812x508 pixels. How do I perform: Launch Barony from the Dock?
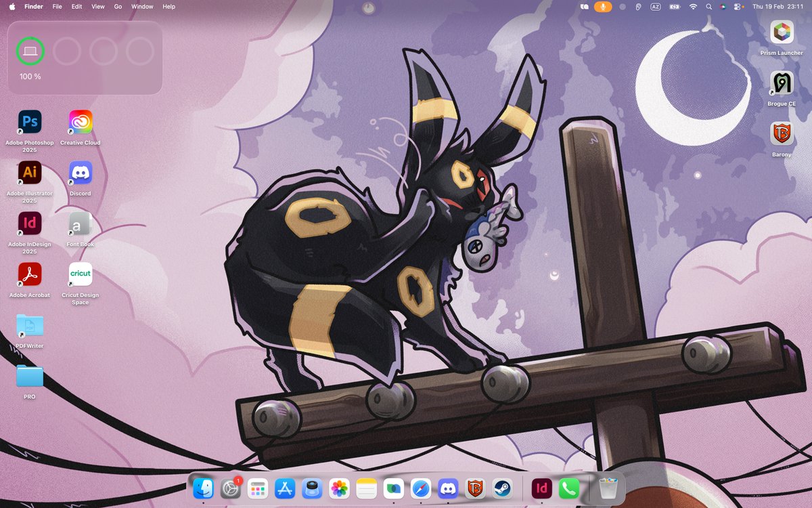point(474,488)
